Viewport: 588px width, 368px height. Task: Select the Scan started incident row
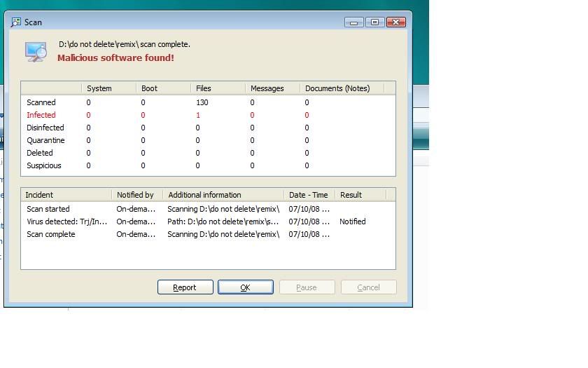(48, 209)
